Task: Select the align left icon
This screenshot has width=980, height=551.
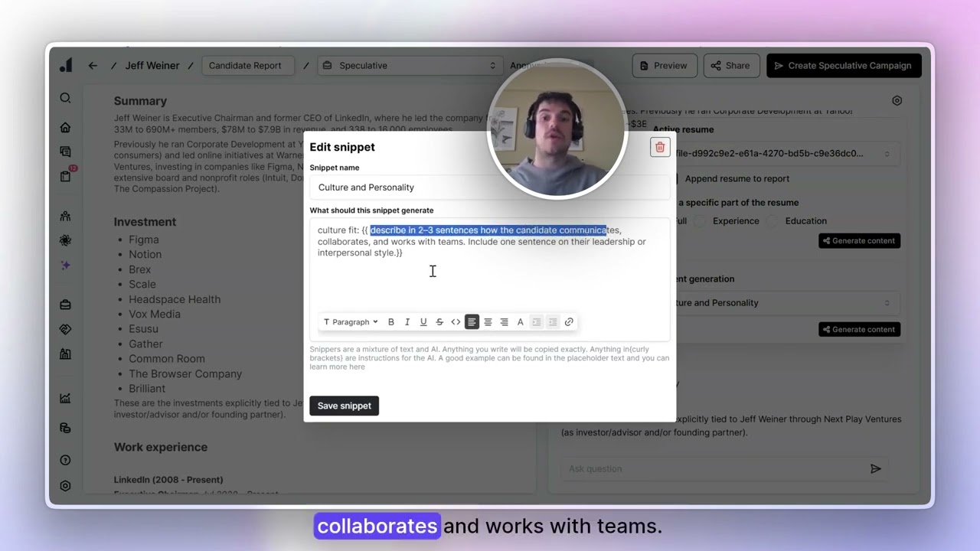Action: pyautogui.click(x=472, y=322)
